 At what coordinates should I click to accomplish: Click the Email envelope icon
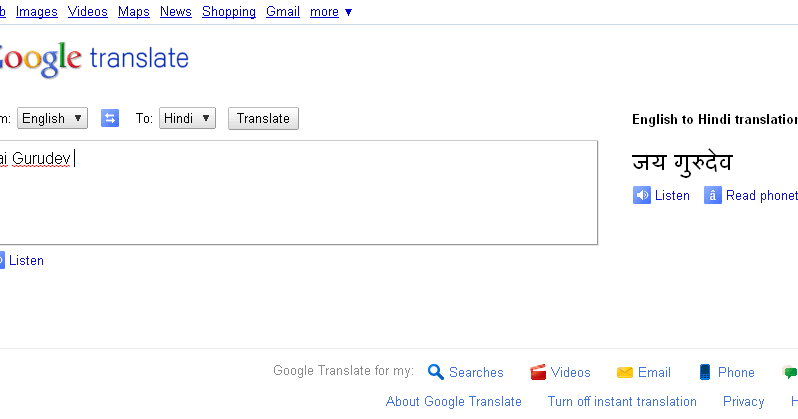click(625, 372)
